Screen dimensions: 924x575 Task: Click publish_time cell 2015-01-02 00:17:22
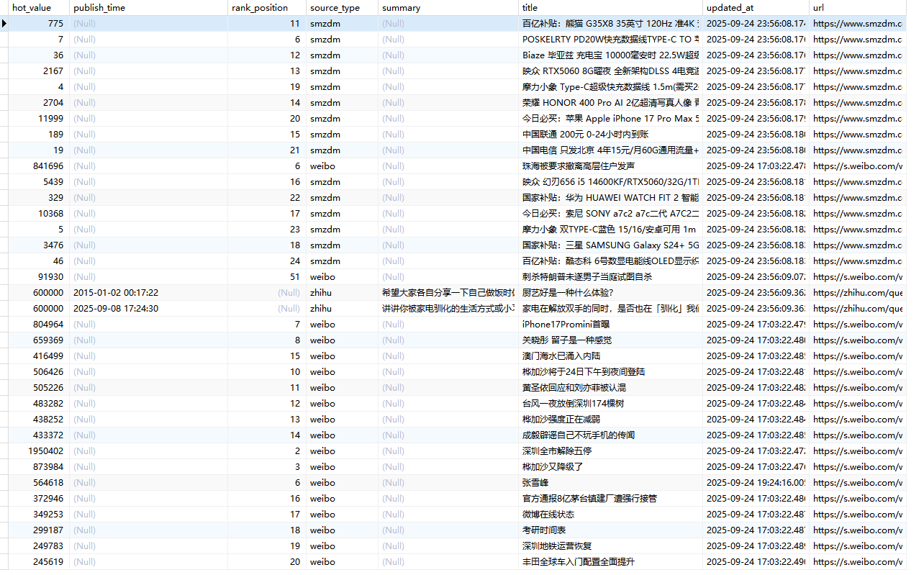tap(116, 293)
